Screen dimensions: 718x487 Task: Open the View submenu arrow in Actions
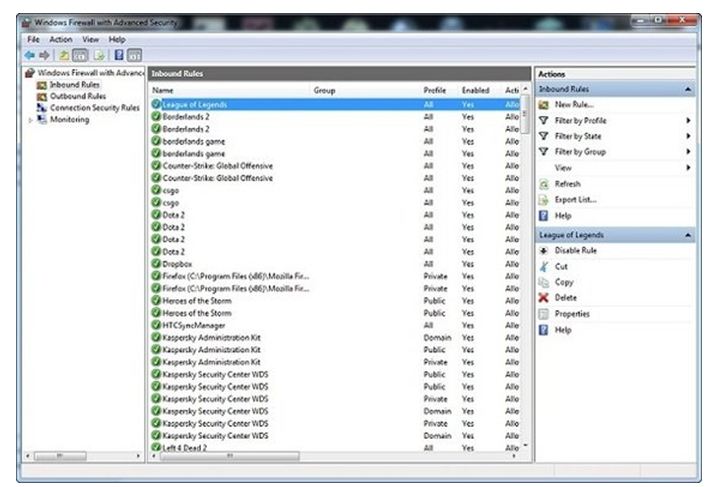[x=688, y=168]
